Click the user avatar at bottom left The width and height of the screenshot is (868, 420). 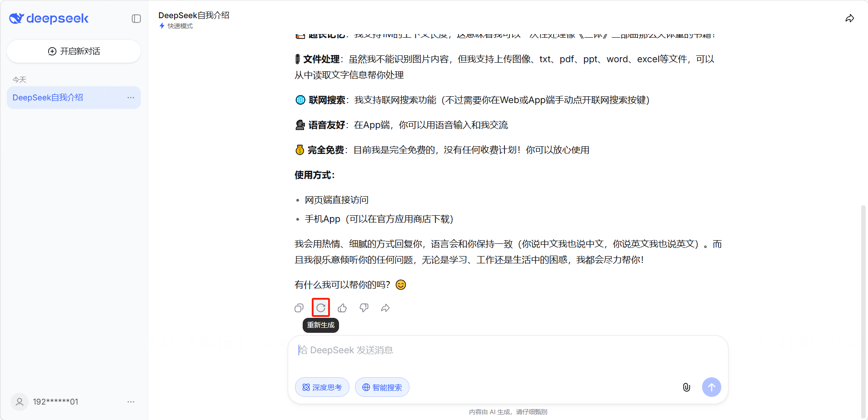click(x=20, y=402)
